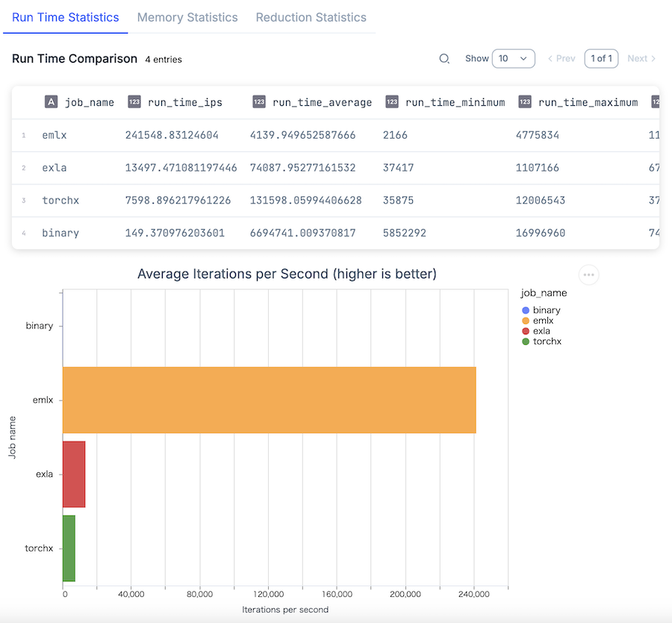Image resolution: width=672 pixels, height=623 pixels.
Task: Select the value 7598.896217961226
Action: (178, 201)
